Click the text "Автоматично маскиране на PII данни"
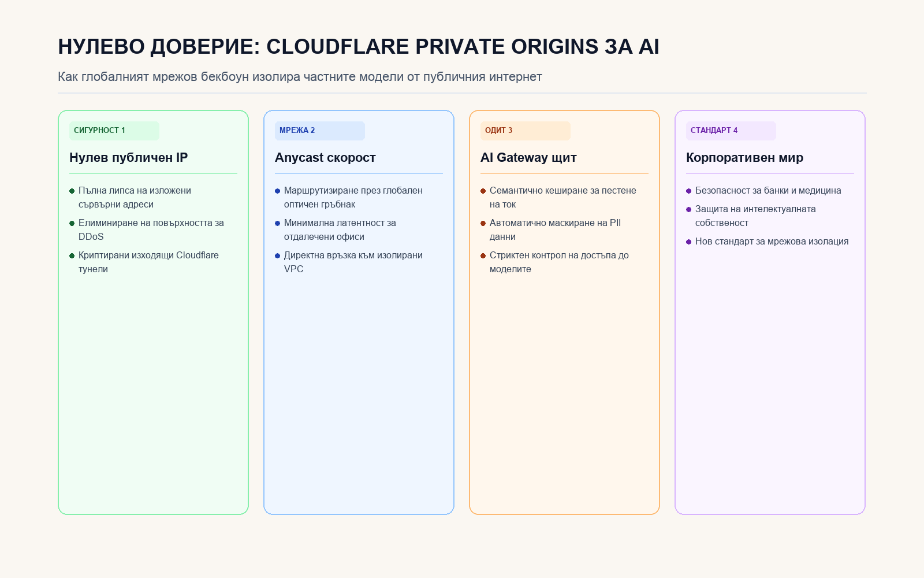Viewport: 924px width, 578px height. point(556,230)
